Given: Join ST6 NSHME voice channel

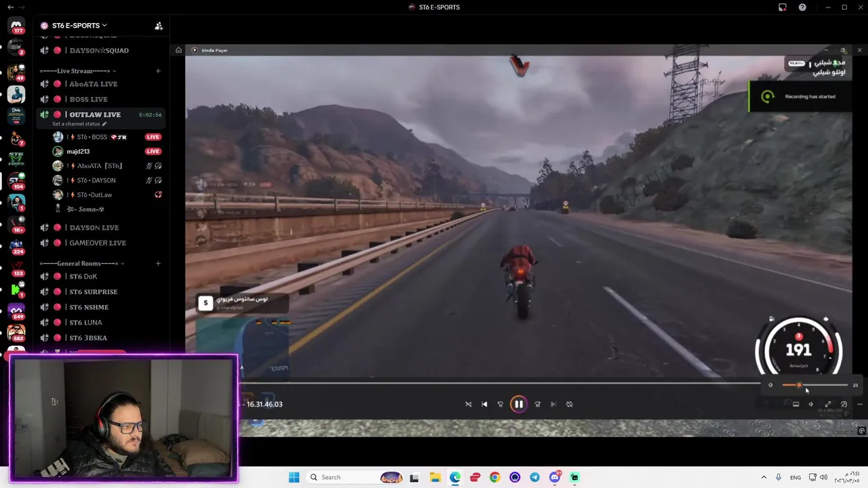Looking at the screenshot, I should coord(102,307).
